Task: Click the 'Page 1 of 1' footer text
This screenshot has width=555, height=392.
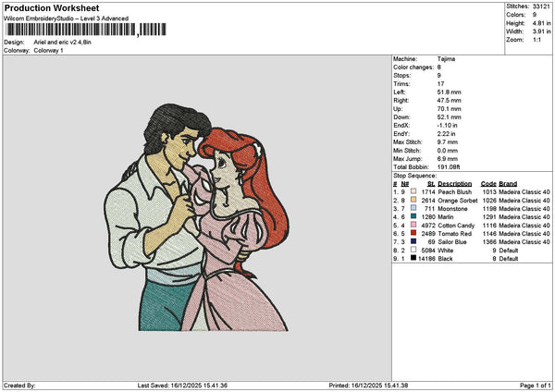Action: [536, 386]
